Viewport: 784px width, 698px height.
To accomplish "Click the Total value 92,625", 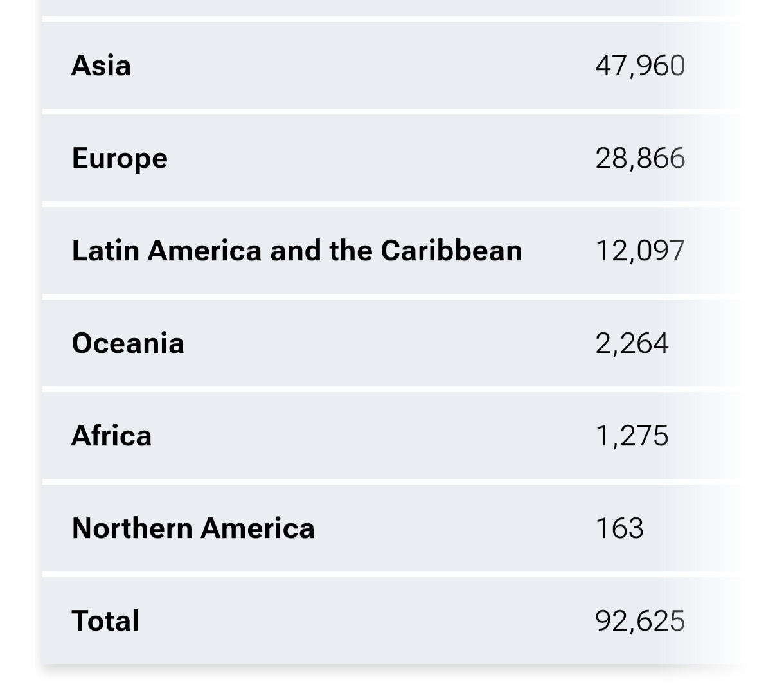I will 639,621.
